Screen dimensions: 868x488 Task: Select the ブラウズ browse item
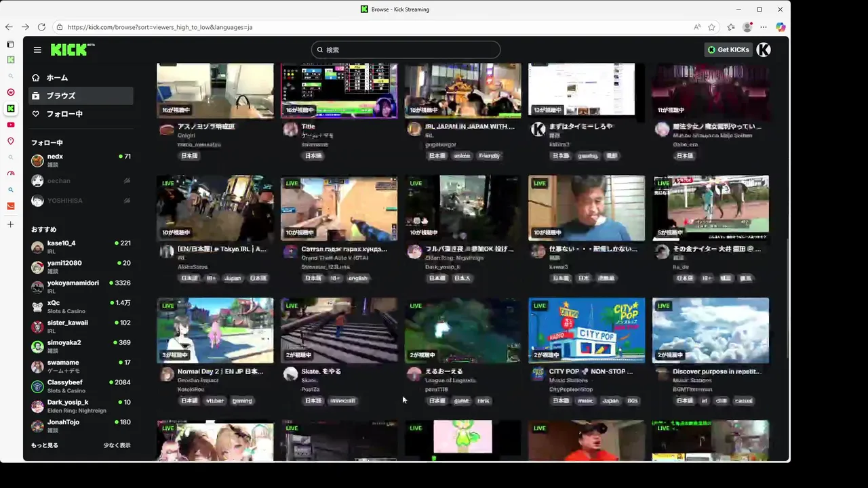(81, 96)
